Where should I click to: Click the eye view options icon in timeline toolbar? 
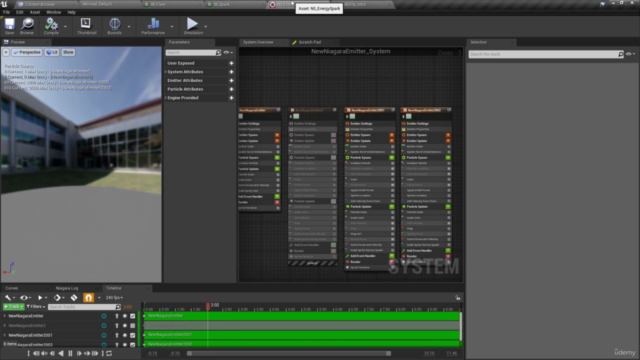click(x=24, y=298)
